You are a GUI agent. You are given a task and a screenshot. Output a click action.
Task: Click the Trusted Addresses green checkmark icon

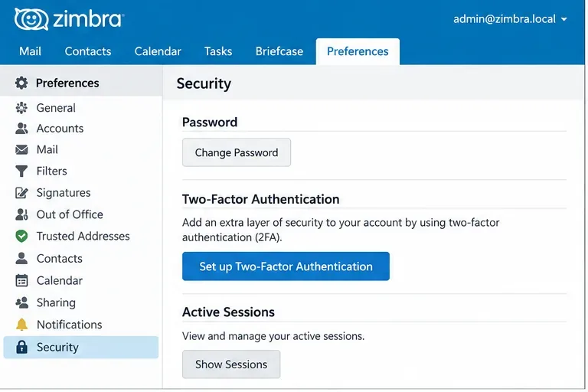coord(21,236)
